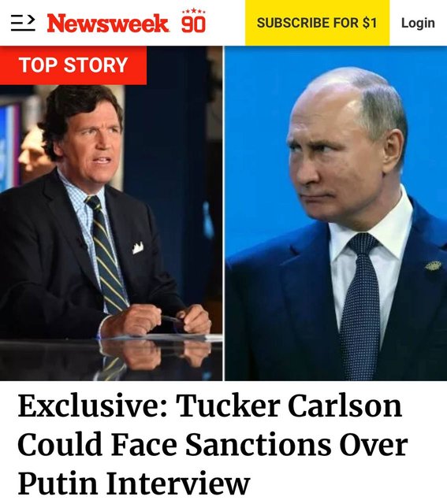
Task: Open the hamburger navigation menu
Action: [x=23, y=23]
